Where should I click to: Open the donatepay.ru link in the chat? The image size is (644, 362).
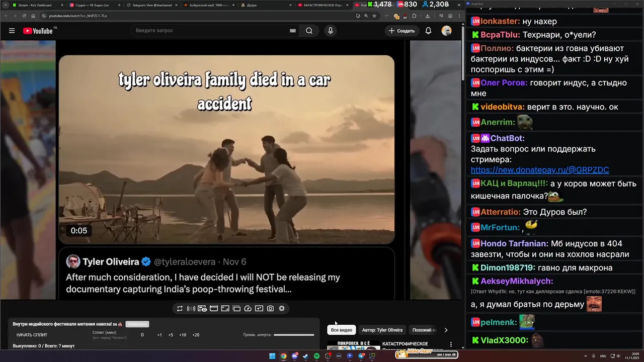coord(540,170)
